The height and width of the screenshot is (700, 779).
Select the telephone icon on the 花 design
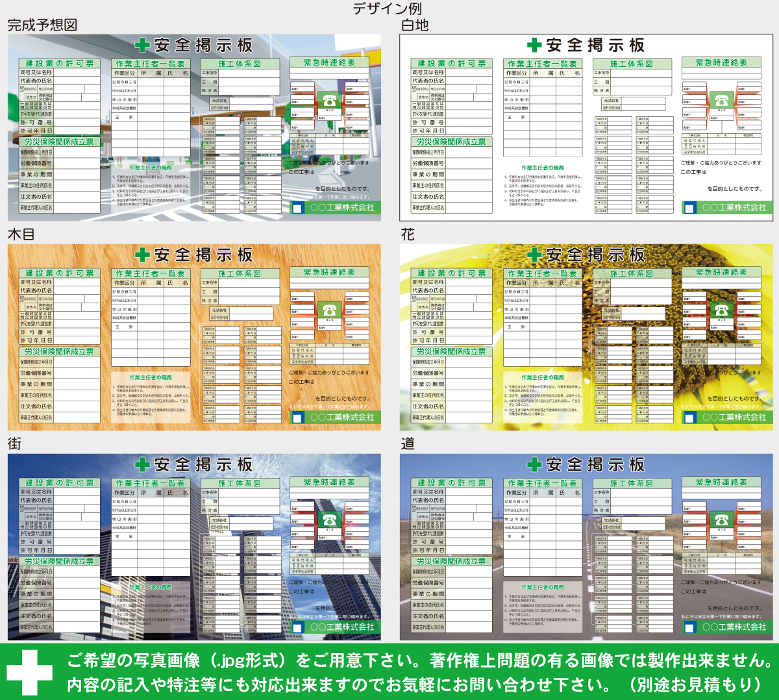click(x=721, y=310)
